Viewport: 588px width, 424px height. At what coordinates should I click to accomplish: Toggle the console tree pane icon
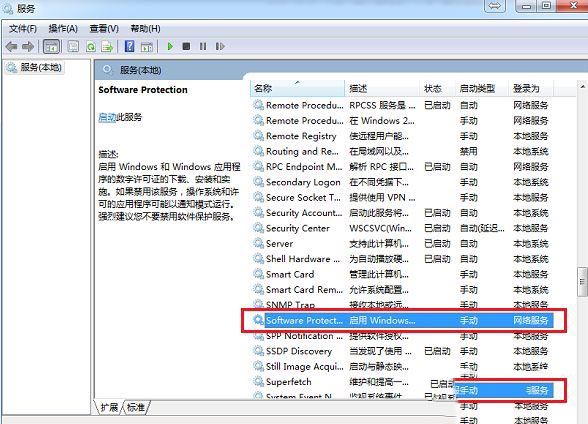[51, 46]
